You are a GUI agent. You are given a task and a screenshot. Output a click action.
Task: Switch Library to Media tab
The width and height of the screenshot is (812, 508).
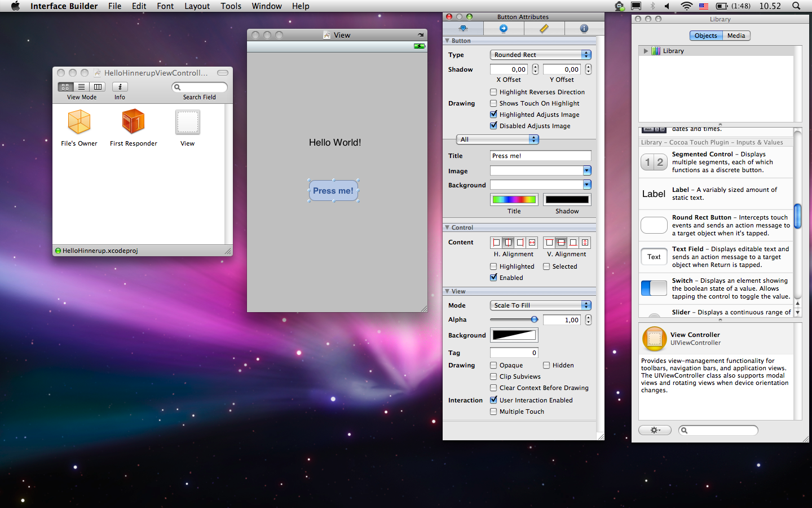736,36
